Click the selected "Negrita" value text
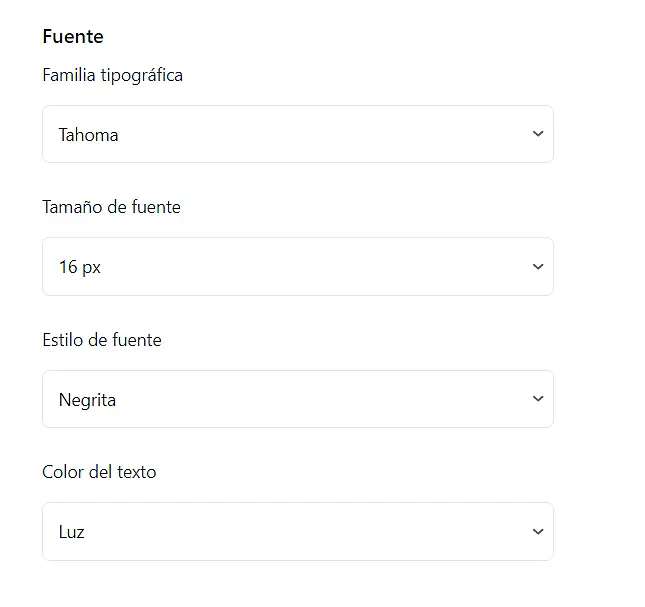Viewport: 645px width, 607px height. pyautogui.click(x=87, y=400)
